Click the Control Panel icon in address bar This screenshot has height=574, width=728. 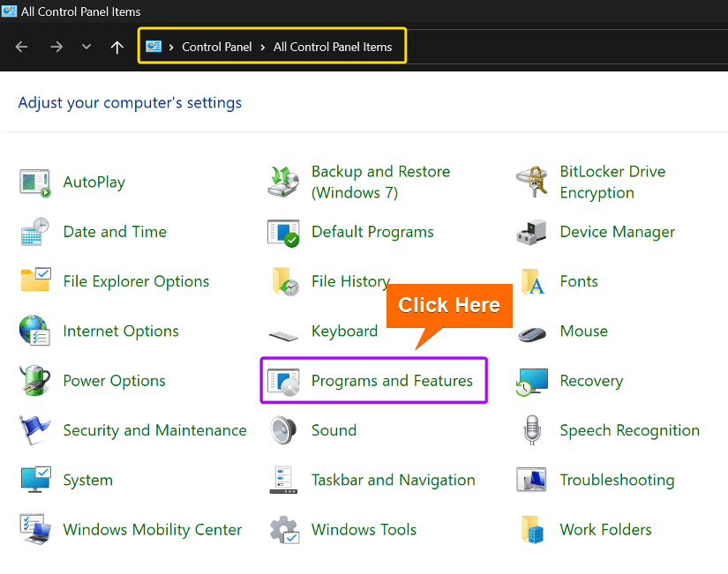pyautogui.click(x=154, y=46)
